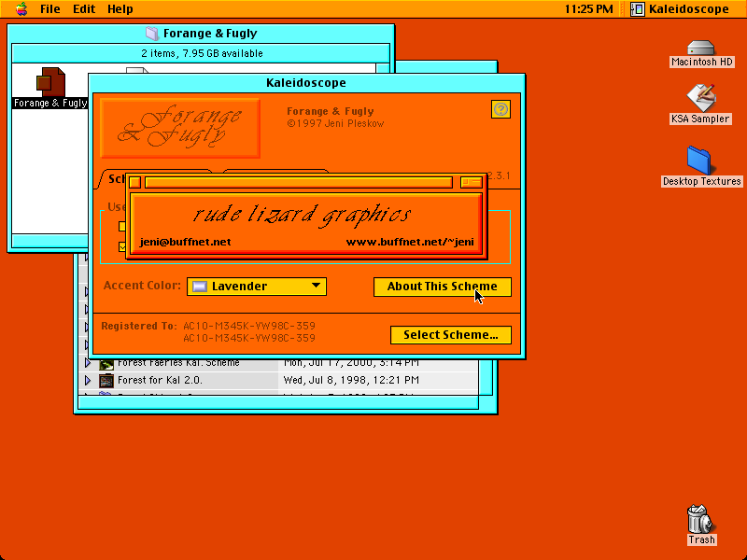This screenshot has width=747, height=560.
Task: Toggle the unchecked checkbox beside the rude lizard popup
Action: (122, 226)
